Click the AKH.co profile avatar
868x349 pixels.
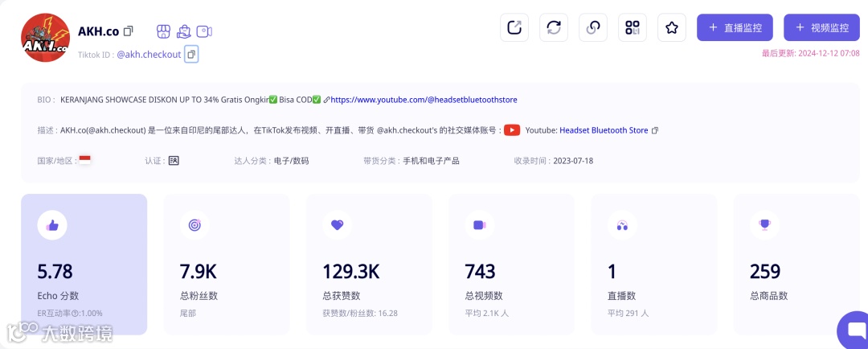coord(45,38)
